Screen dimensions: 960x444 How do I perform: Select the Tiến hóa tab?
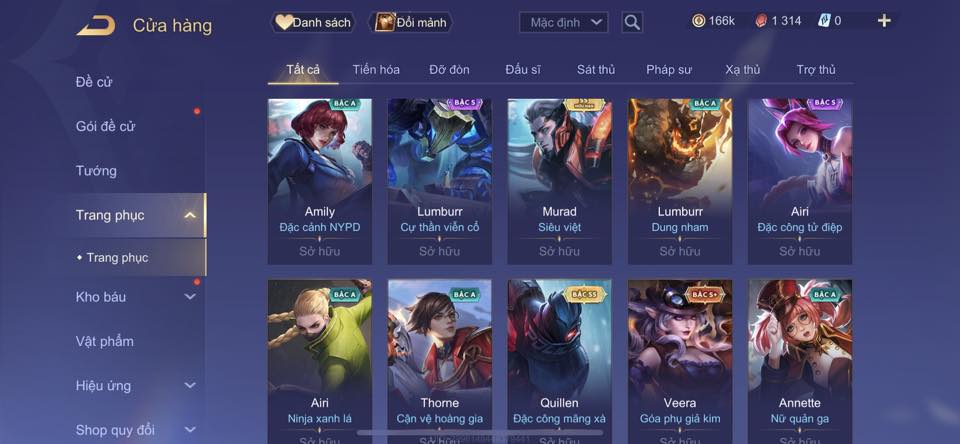(x=376, y=70)
